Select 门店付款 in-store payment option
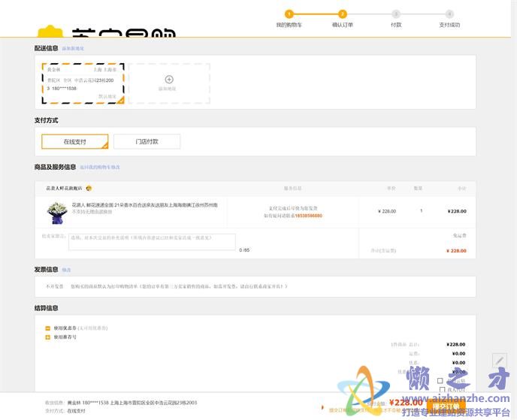Screen dimensions: 517x420 click(147, 141)
